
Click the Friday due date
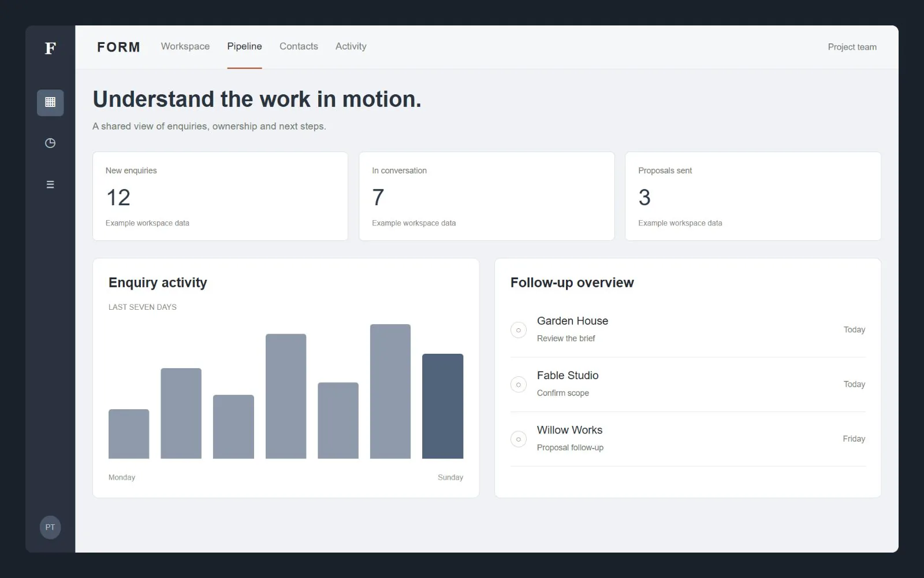pyautogui.click(x=854, y=439)
